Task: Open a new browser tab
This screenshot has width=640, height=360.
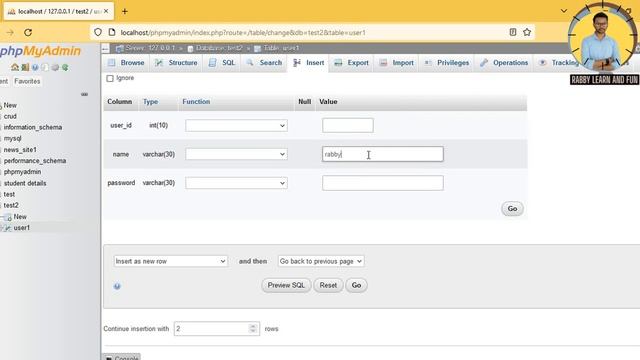Action: click(124, 11)
